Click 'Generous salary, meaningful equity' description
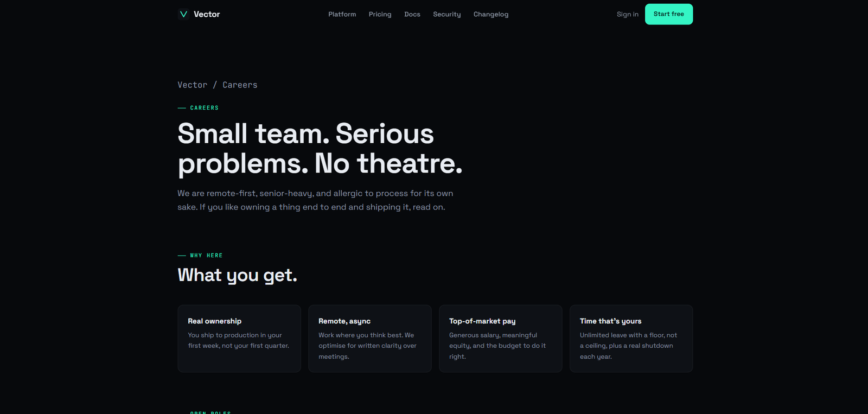The width and height of the screenshot is (868, 414). pyautogui.click(x=497, y=346)
